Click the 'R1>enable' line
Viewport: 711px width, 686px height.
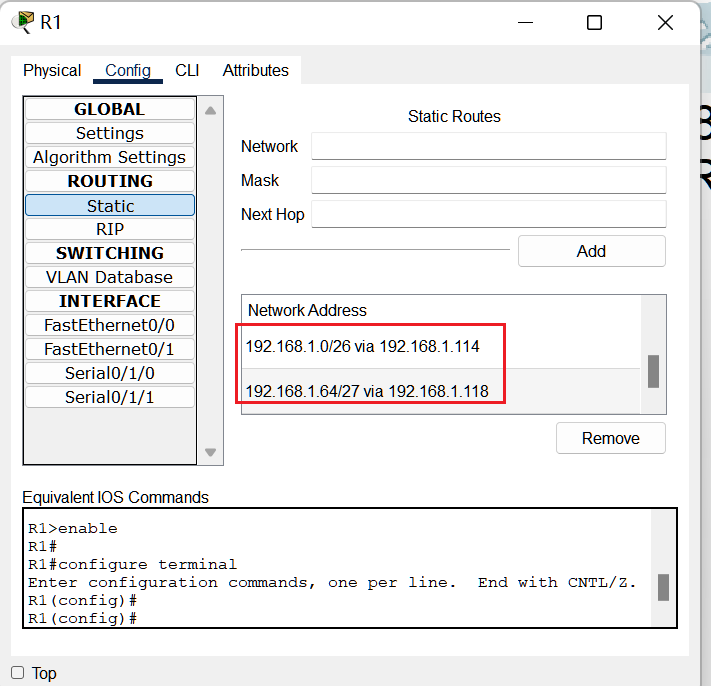[73, 529]
